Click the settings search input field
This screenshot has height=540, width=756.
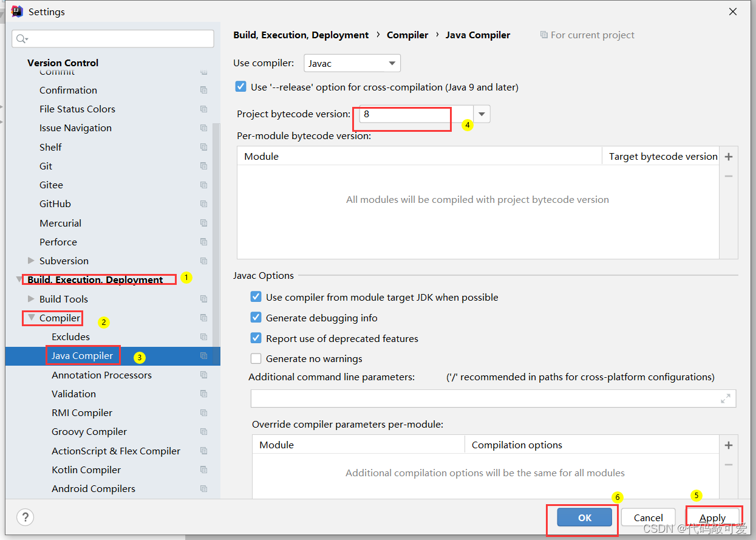(x=113, y=39)
